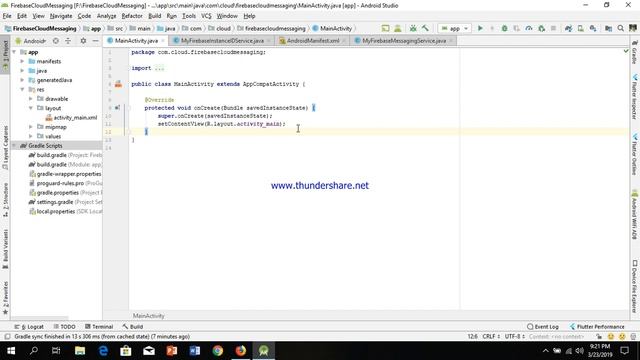Screen dimensions: 640x360
Task: Close the MainActivity.java tab
Action: (163, 41)
